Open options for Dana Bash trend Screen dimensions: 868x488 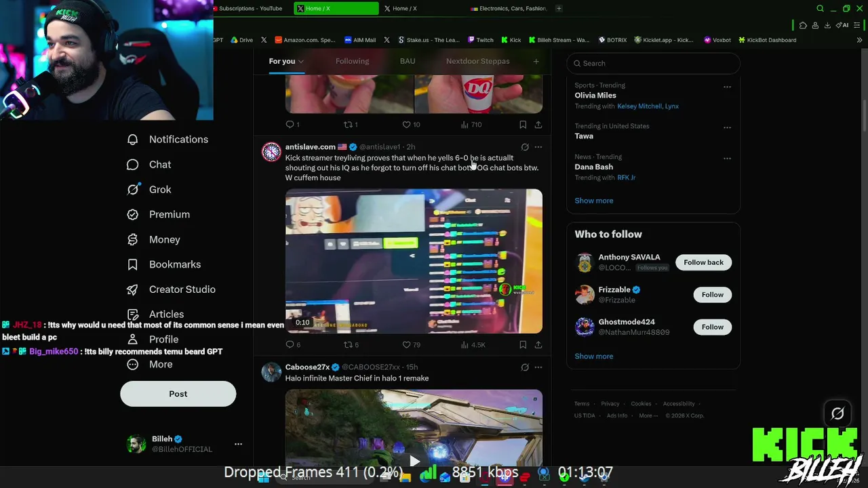coord(727,159)
